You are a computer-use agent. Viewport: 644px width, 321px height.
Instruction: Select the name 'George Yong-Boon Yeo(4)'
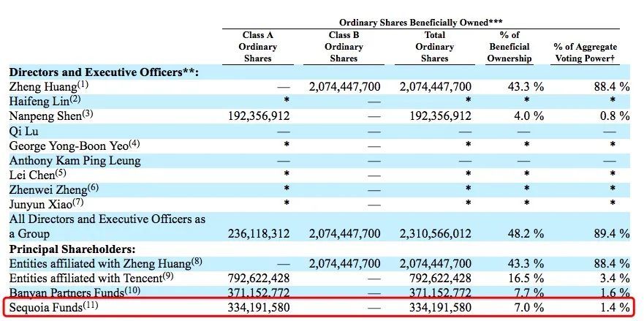pyautogui.click(x=75, y=146)
